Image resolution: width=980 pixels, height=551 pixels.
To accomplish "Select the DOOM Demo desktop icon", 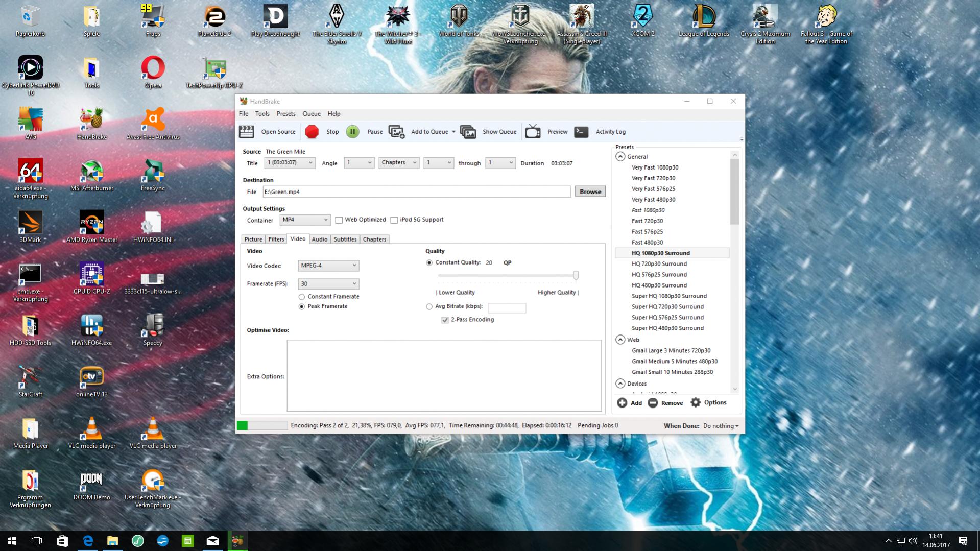I will tap(92, 484).
